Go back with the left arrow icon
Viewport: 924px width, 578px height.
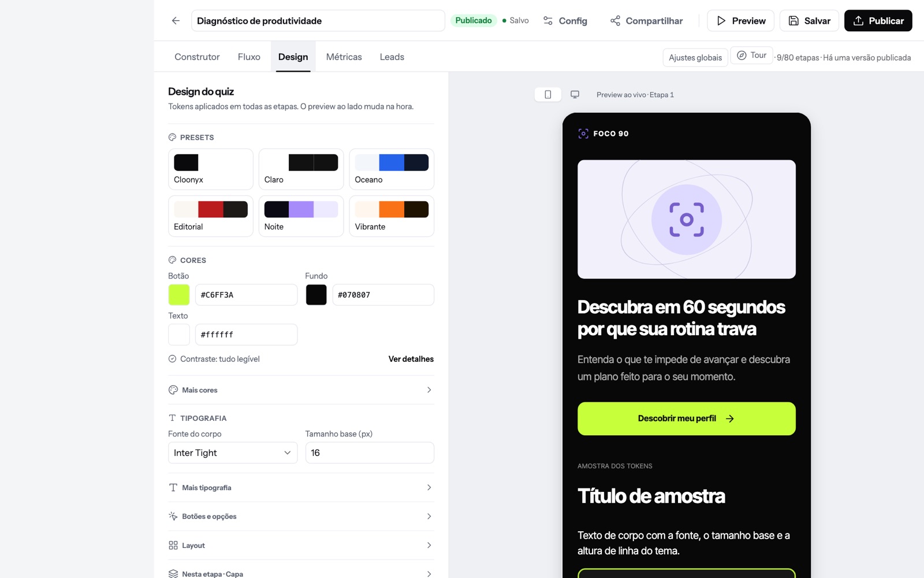[176, 21]
